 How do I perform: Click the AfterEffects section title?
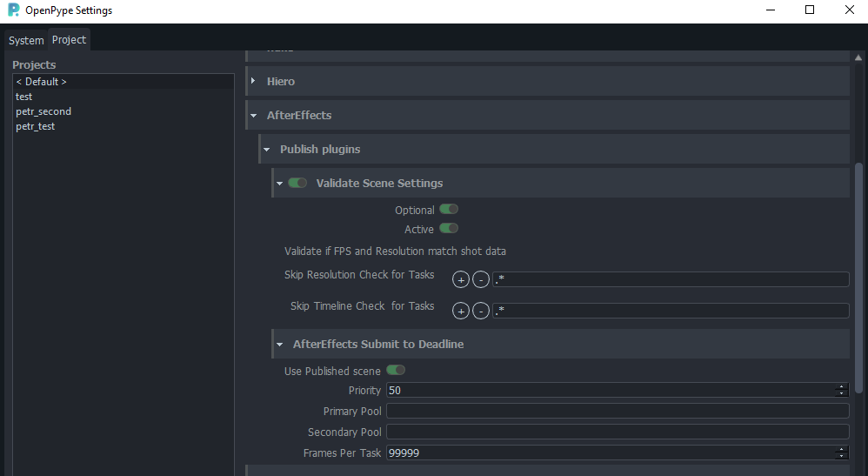coord(299,115)
